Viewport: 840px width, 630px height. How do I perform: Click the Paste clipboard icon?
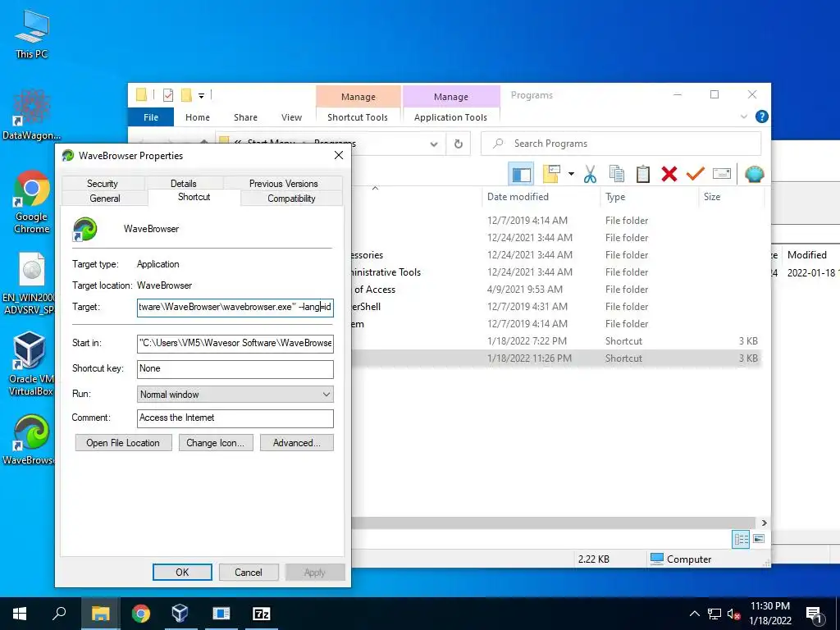pos(643,174)
